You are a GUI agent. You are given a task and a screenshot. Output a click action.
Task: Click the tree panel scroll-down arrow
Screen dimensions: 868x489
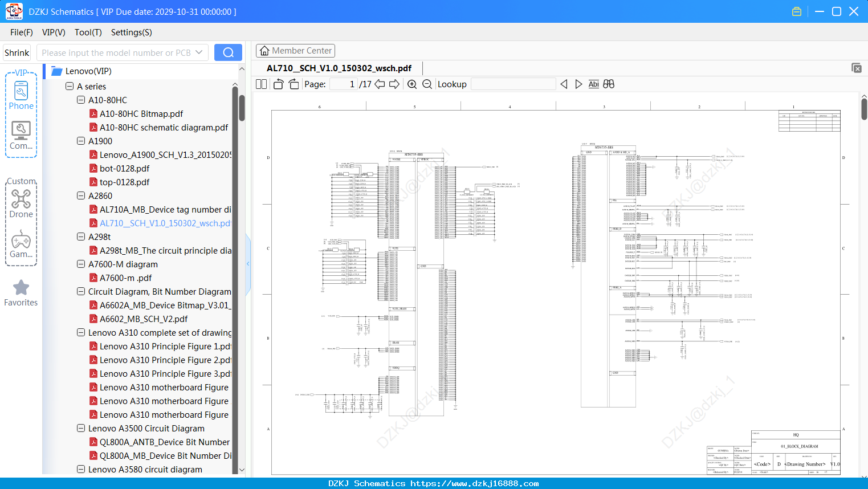(242, 470)
